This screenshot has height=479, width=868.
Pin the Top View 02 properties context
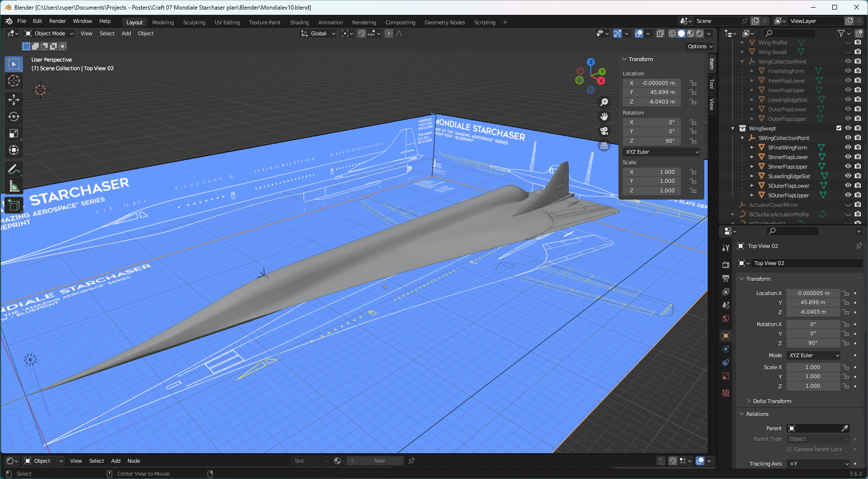858,246
